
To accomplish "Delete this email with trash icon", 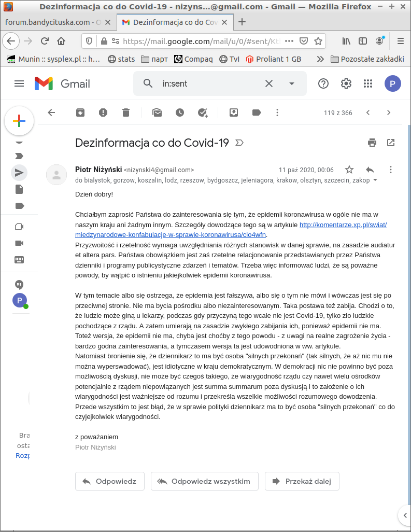I will coord(126,113).
